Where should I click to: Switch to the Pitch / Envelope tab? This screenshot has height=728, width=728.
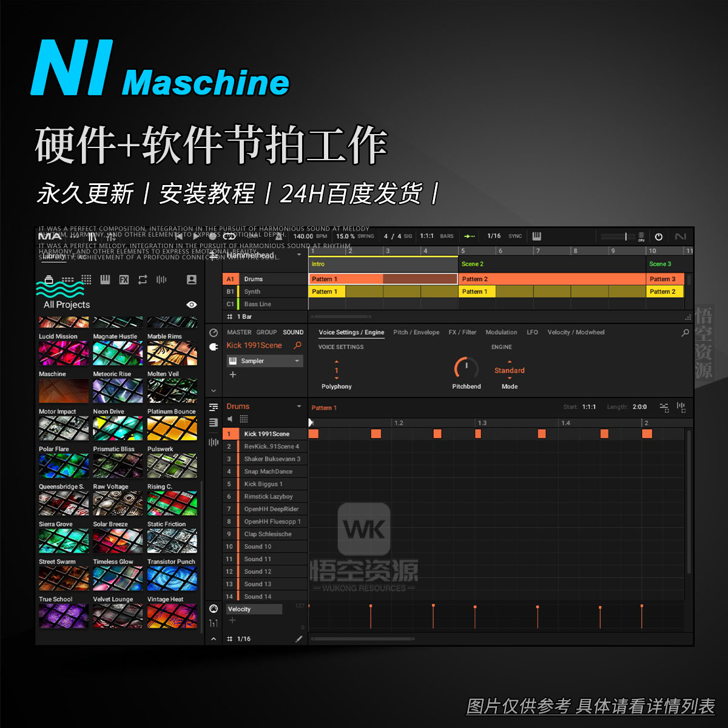pos(417,332)
